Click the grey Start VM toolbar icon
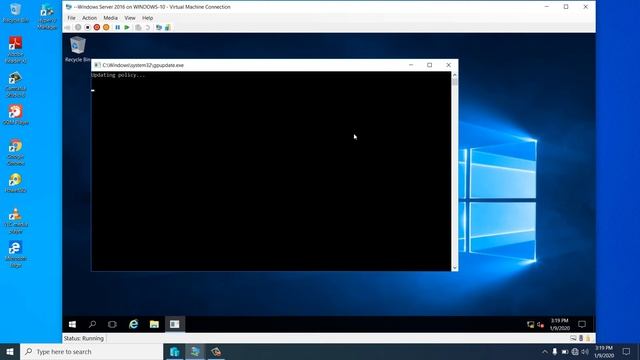 (x=78, y=27)
